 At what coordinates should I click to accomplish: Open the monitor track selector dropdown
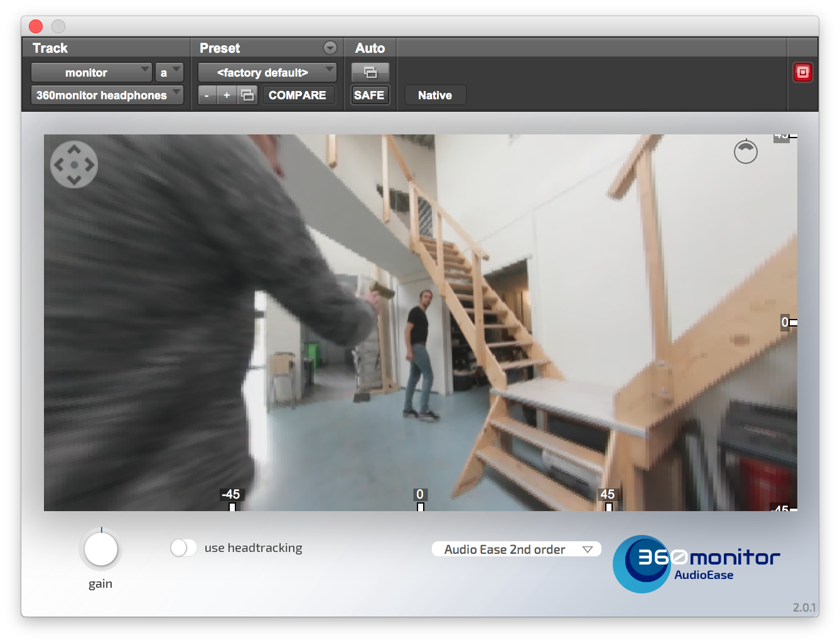click(x=91, y=73)
